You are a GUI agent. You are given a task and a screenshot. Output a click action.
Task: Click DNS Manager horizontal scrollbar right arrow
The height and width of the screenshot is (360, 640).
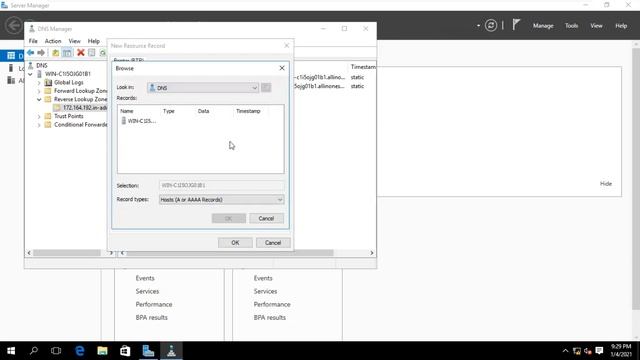pyautogui.click(x=371, y=253)
